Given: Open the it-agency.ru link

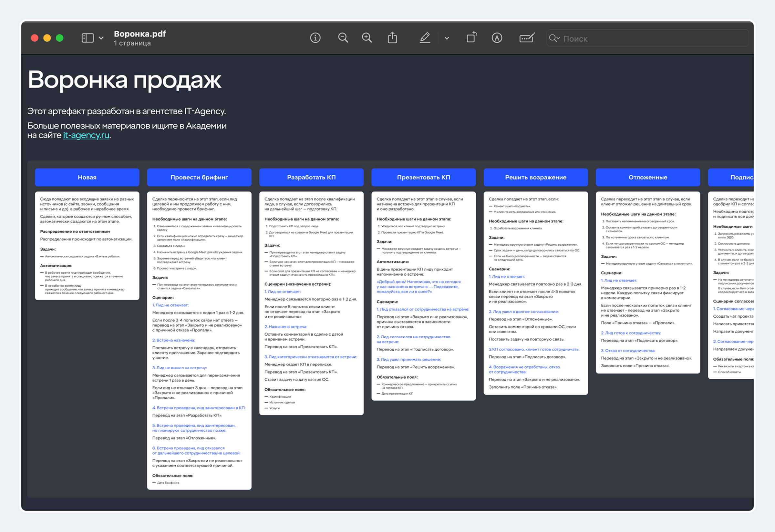Looking at the screenshot, I should (86, 135).
